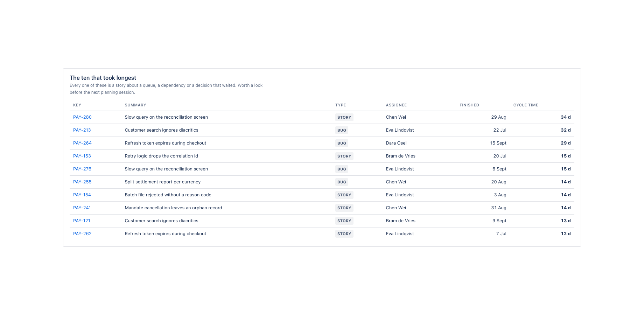This screenshot has height=315, width=644.
Task: Select the "32 d" cycle time value
Action: (566, 130)
